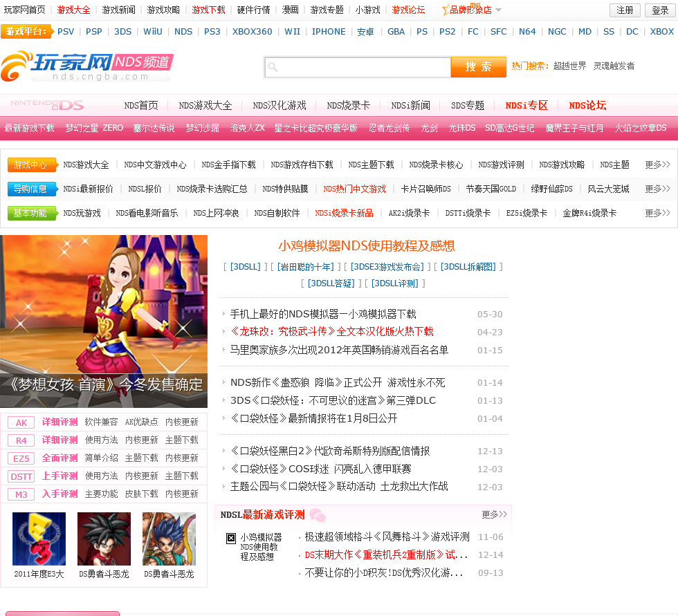Click the middle DS勇者斗恶龙 thumbnail with dark-haired hero

[104, 539]
